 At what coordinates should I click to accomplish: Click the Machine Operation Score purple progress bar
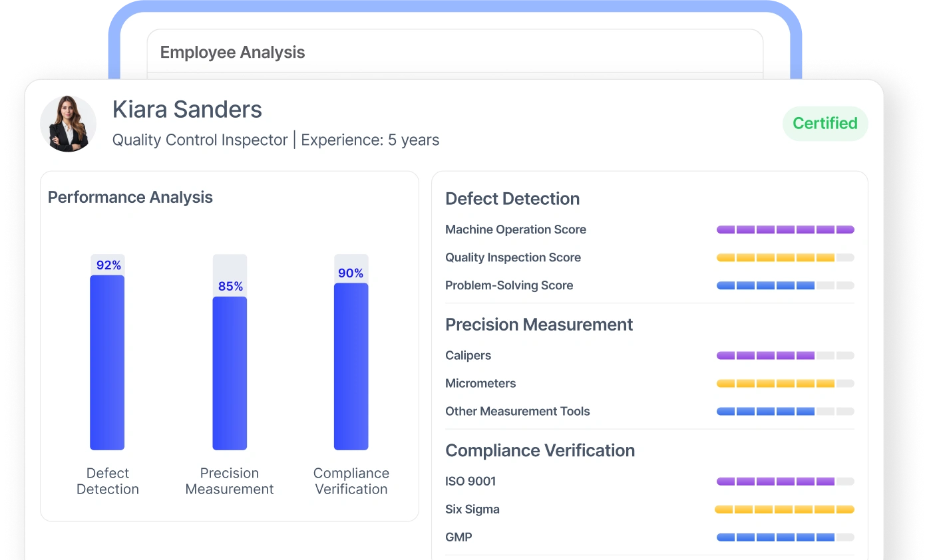point(785,229)
